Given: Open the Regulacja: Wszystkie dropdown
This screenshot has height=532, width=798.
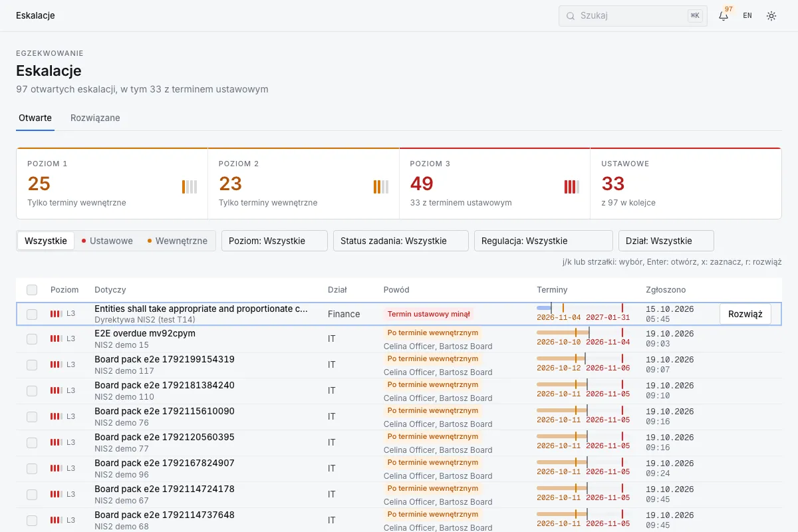Looking at the screenshot, I should click(x=543, y=241).
